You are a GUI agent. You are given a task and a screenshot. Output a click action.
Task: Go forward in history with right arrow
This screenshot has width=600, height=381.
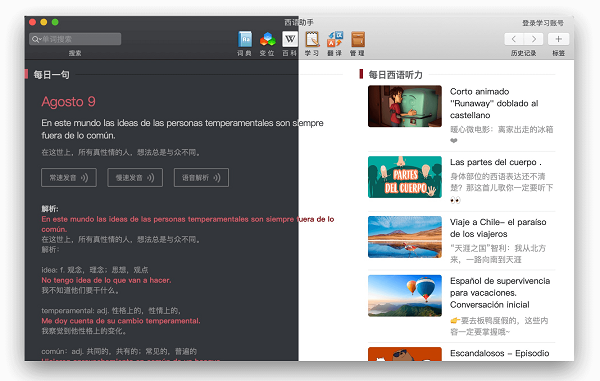[x=533, y=39]
